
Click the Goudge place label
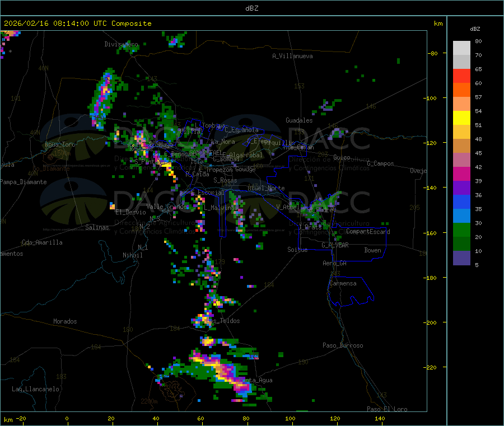pyautogui.click(x=245, y=169)
